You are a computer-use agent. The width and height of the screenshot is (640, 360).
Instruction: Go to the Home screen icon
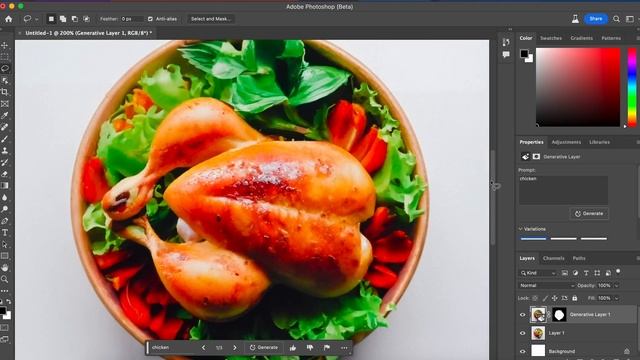pyautogui.click(x=8, y=19)
